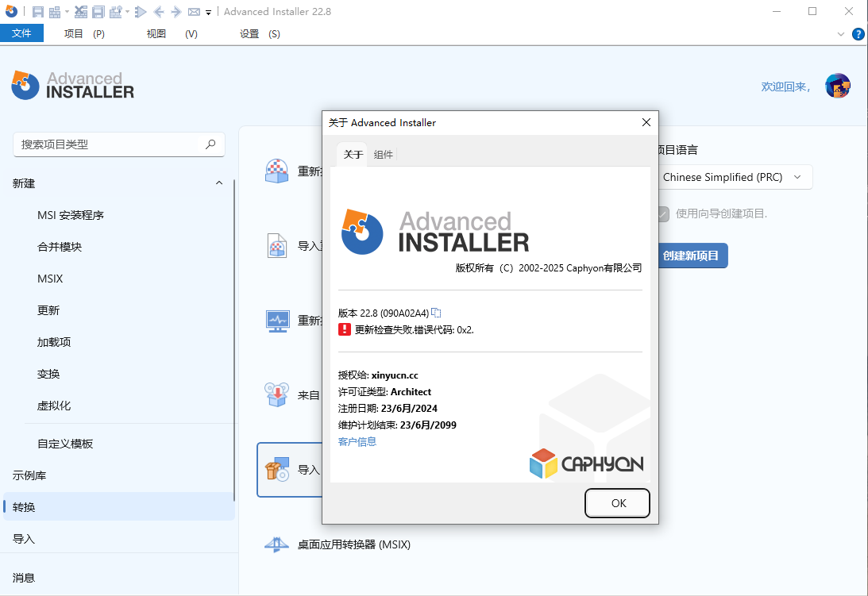Click the brick wall with lightbulb toolbar icon
This screenshot has height=596, width=868.
coord(116,12)
